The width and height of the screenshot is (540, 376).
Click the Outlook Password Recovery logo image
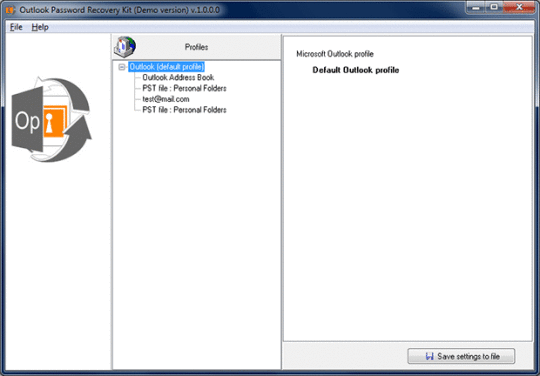pos(51,119)
